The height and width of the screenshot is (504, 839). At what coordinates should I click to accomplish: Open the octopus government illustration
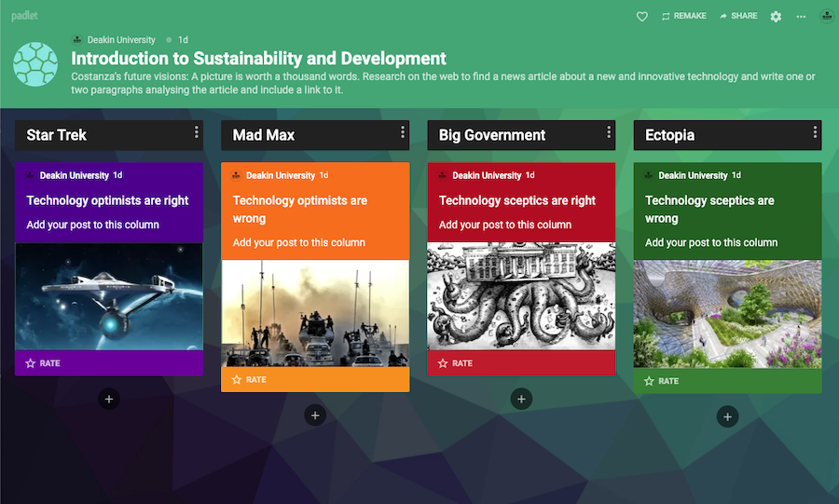[x=521, y=296]
